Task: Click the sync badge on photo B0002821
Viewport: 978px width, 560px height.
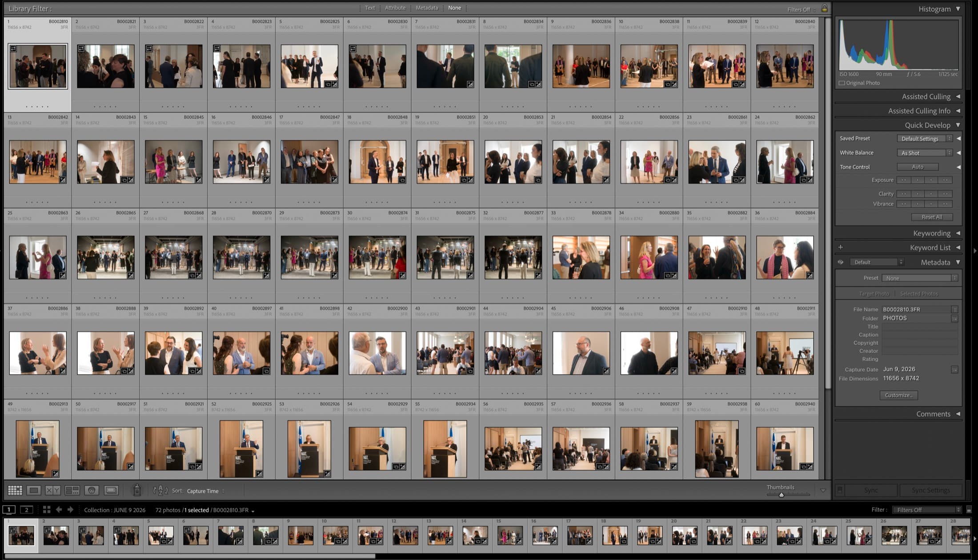Action: [x=81, y=48]
